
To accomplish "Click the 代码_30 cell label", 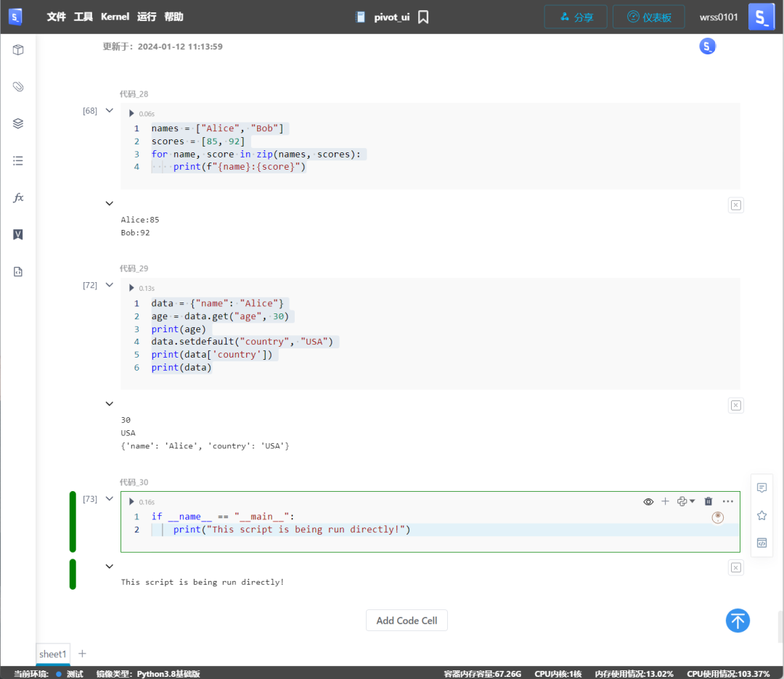I will pos(134,482).
